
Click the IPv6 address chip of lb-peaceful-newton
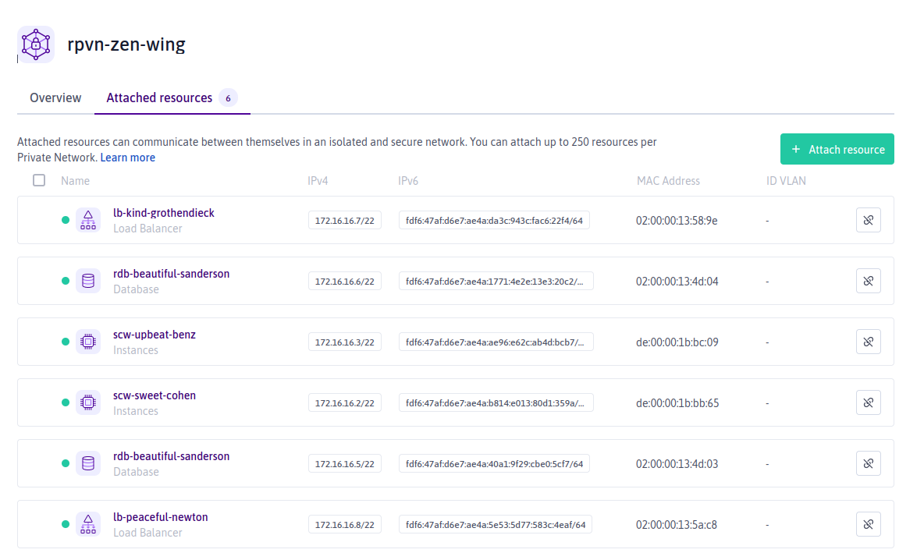click(496, 525)
